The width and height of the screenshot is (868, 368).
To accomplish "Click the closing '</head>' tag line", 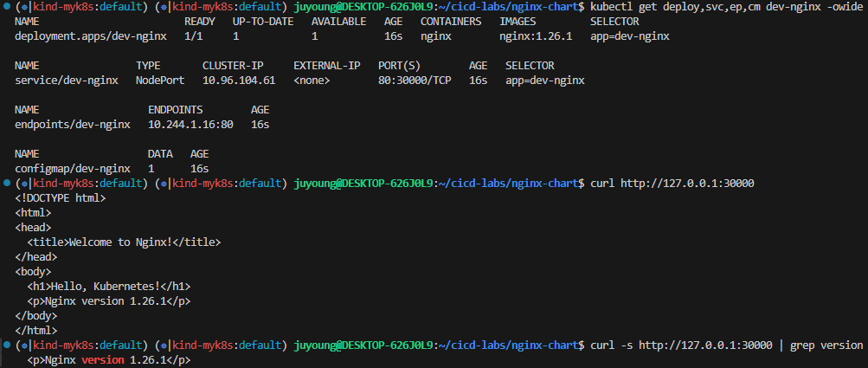I will click(36, 256).
